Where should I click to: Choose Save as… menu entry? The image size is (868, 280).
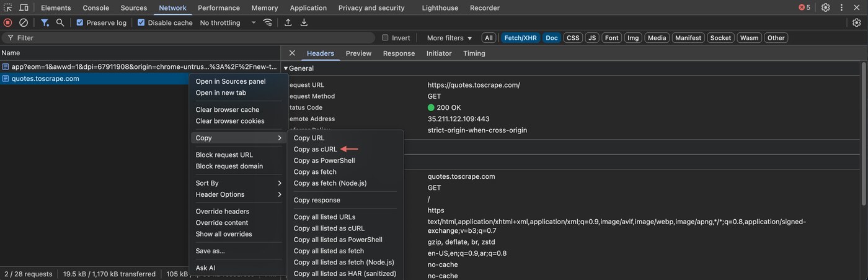(x=210, y=251)
